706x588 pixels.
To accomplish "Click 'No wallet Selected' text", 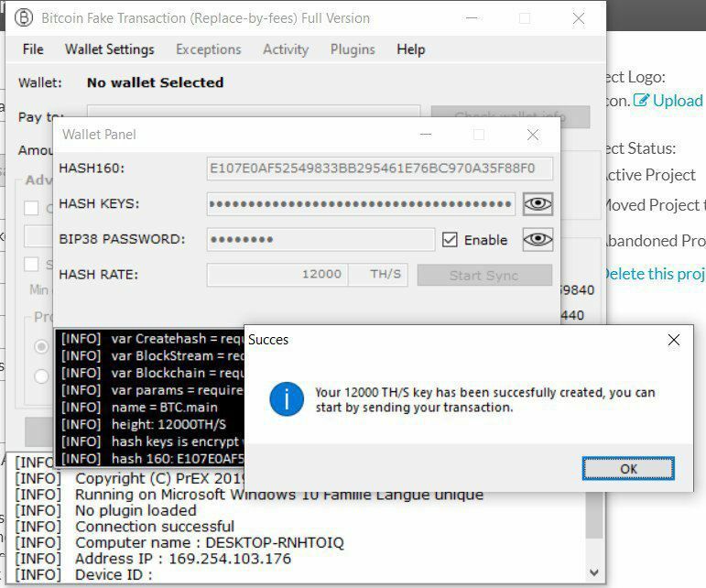I will tap(156, 82).
